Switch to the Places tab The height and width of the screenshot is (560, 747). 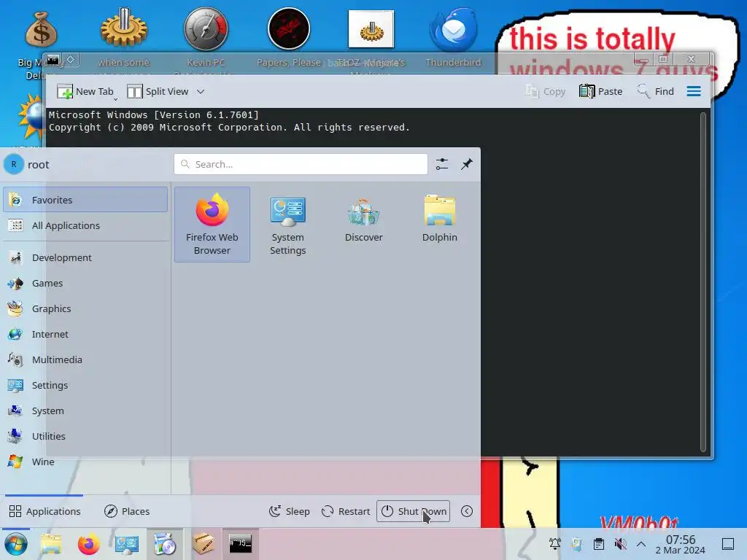(127, 511)
